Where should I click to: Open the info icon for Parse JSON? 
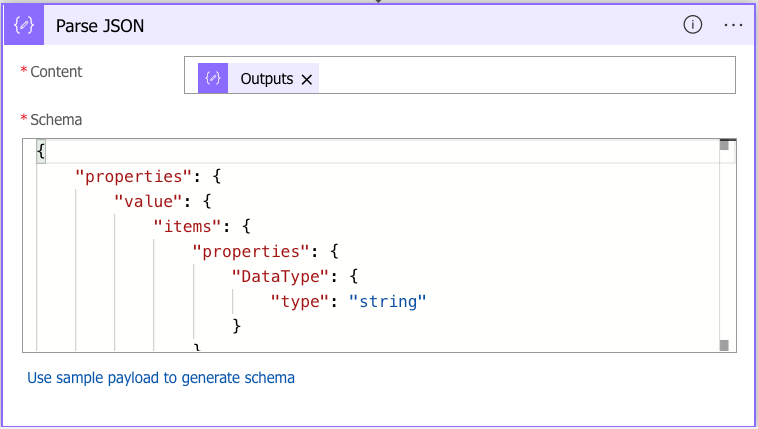click(692, 26)
